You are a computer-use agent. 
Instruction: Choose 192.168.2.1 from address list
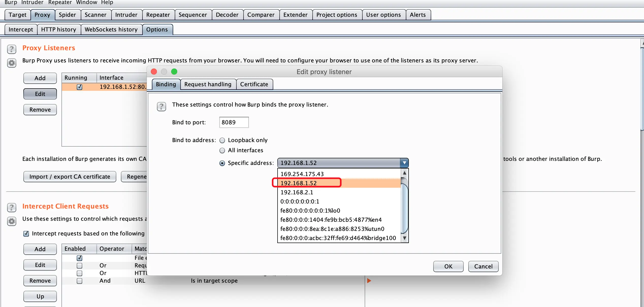coord(297,192)
